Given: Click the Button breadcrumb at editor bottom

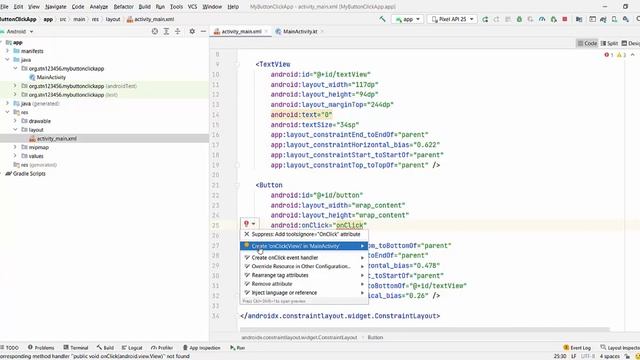Looking at the screenshot, I should pyautogui.click(x=375, y=338).
